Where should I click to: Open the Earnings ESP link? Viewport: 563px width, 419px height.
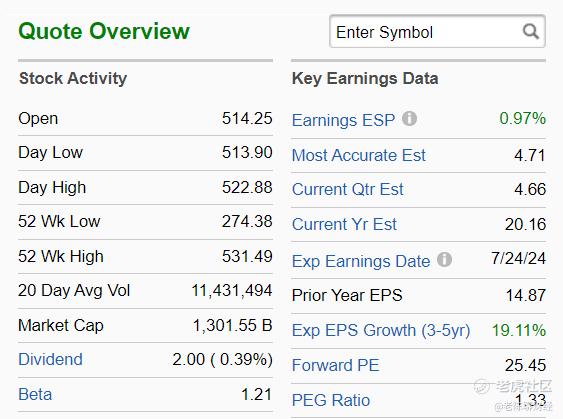343,120
